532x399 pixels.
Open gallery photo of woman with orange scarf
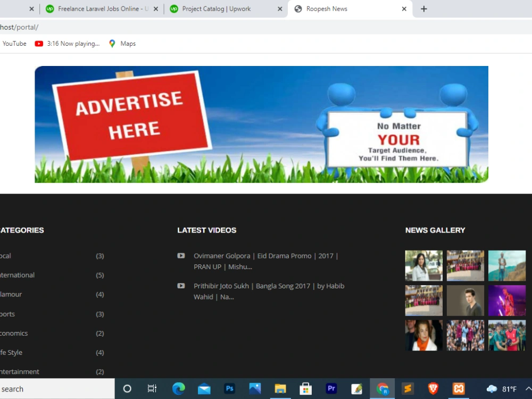pos(424,335)
